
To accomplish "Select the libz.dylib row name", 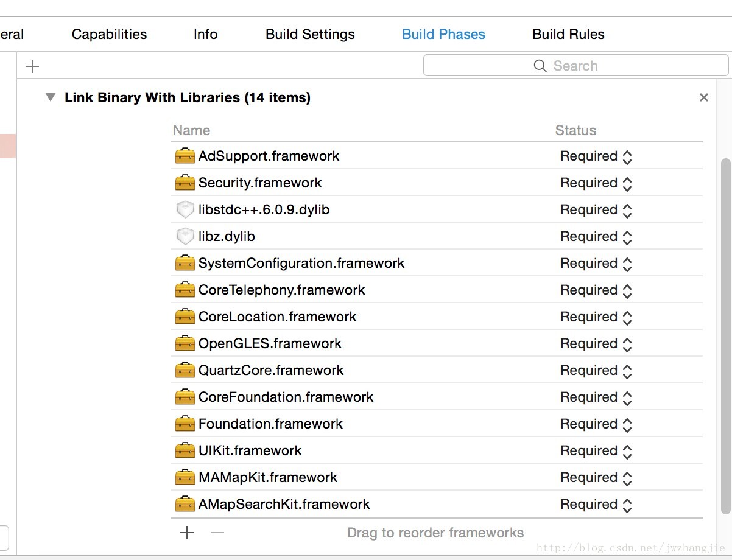I will coord(227,237).
